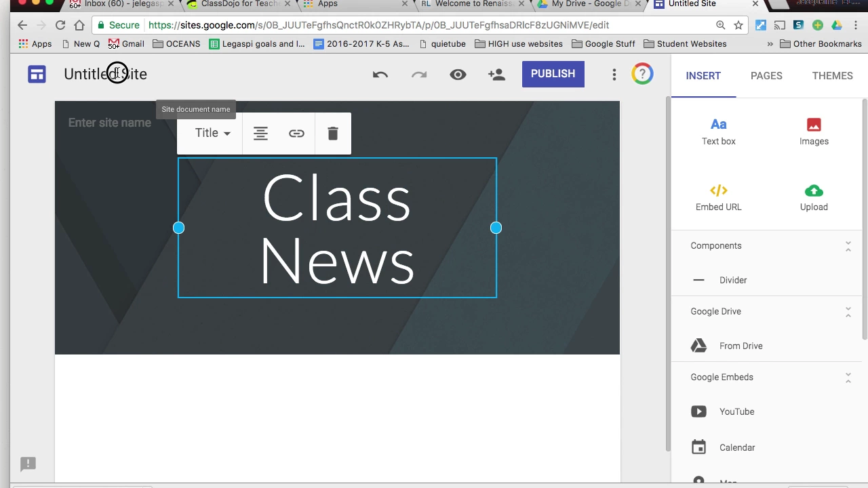This screenshot has width=868, height=488.
Task: Send feedback using the bottom-left icon
Action: tap(28, 464)
